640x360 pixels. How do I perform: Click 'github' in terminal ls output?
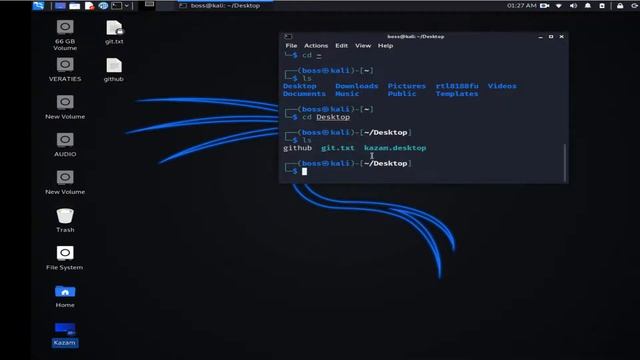coord(298,148)
